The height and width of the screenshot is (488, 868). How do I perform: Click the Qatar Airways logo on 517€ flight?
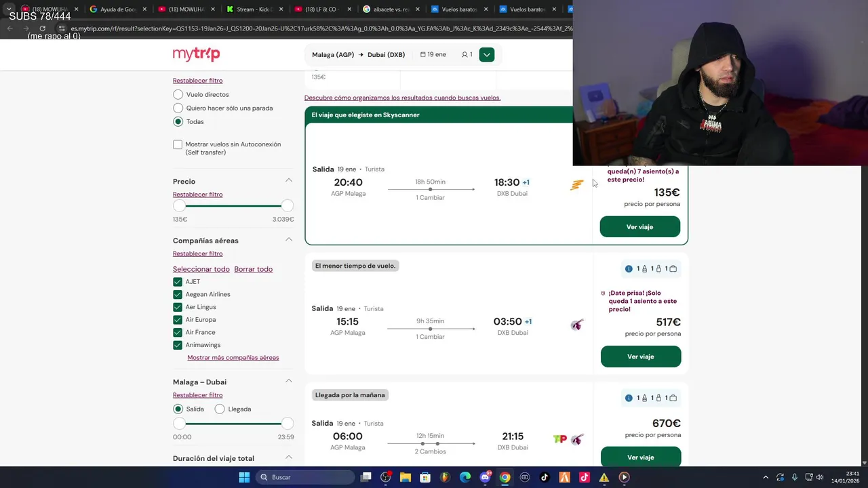pyautogui.click(x=577, y=325)
